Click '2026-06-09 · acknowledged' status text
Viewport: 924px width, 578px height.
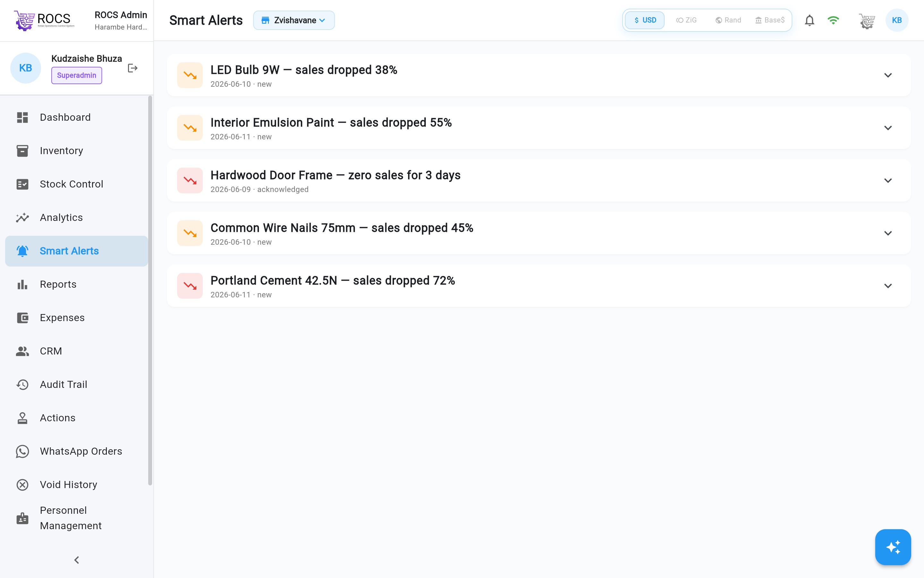[x=259, y=189]
